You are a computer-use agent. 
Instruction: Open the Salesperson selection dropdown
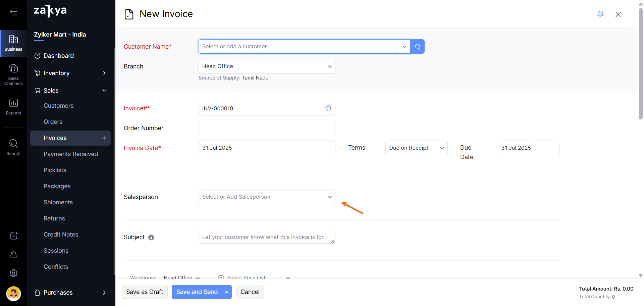pyautogui.click(x=267, y=197)
